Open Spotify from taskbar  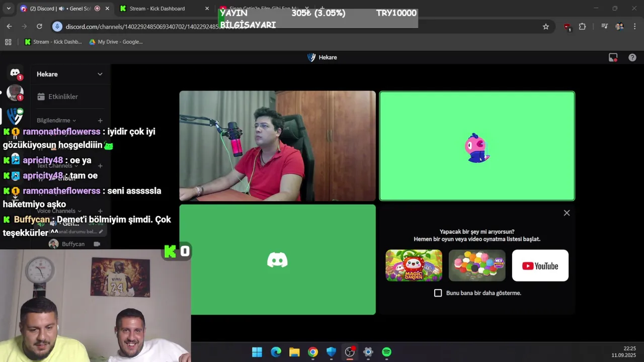pos(386,352)
